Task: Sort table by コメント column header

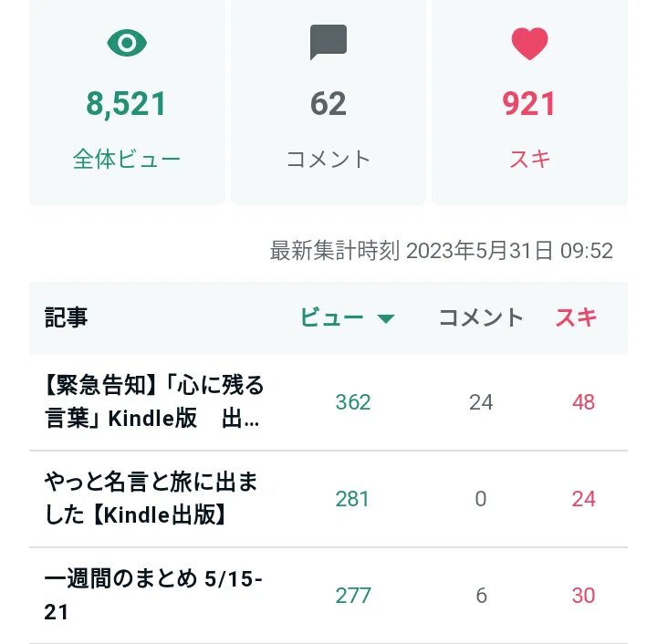Action: [x=481, y=317]
